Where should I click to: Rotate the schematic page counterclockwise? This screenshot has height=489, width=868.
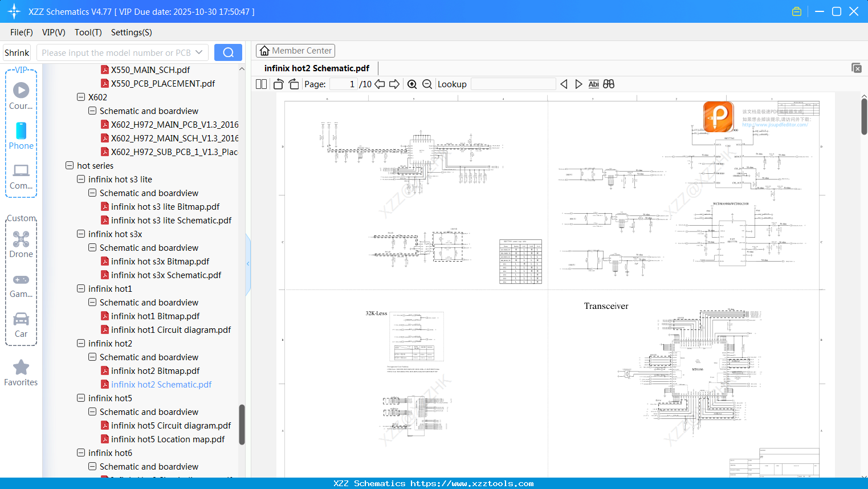click(278, 84)
